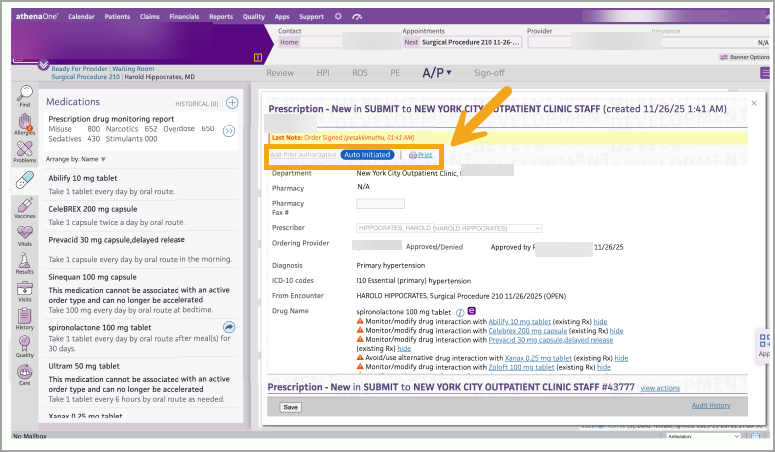The image size is (775, 452).
Task: Open the Find magnifier in the sidebar
Action: 25,93
